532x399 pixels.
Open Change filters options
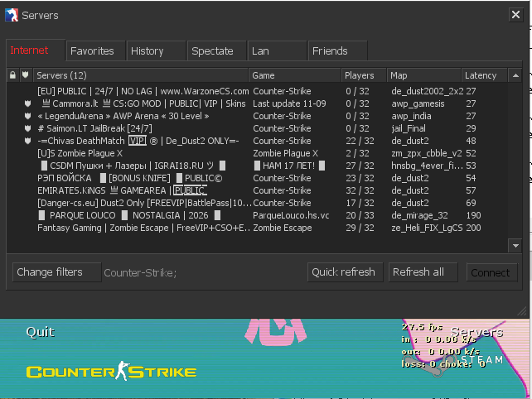[x=50, y=272]
